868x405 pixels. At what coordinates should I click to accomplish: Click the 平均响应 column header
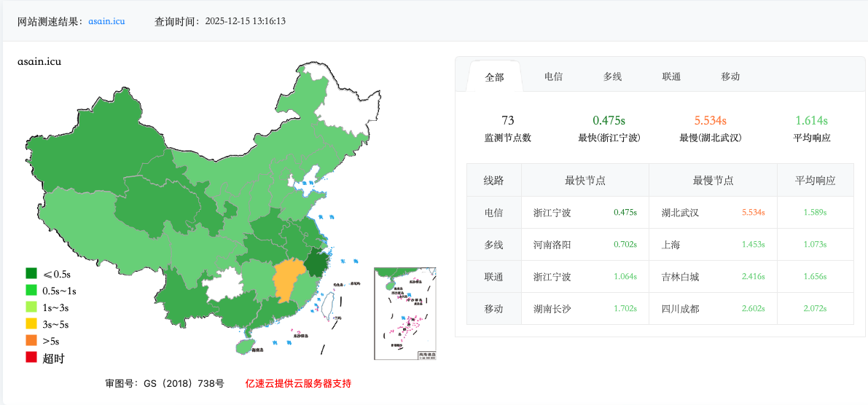point(816,181)
